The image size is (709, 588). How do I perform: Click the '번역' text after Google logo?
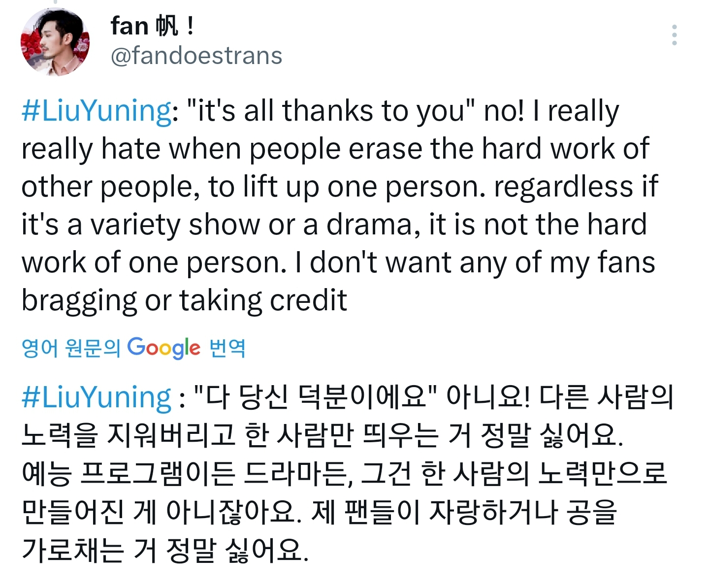click(227, 348)
